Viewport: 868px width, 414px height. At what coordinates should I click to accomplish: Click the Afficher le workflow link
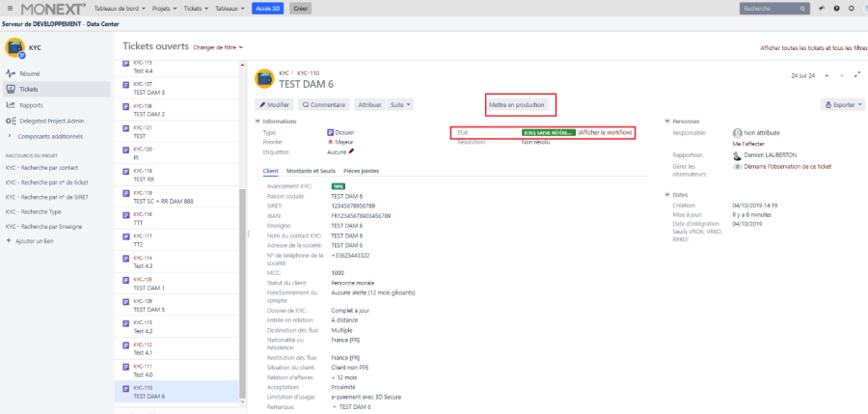605,132
